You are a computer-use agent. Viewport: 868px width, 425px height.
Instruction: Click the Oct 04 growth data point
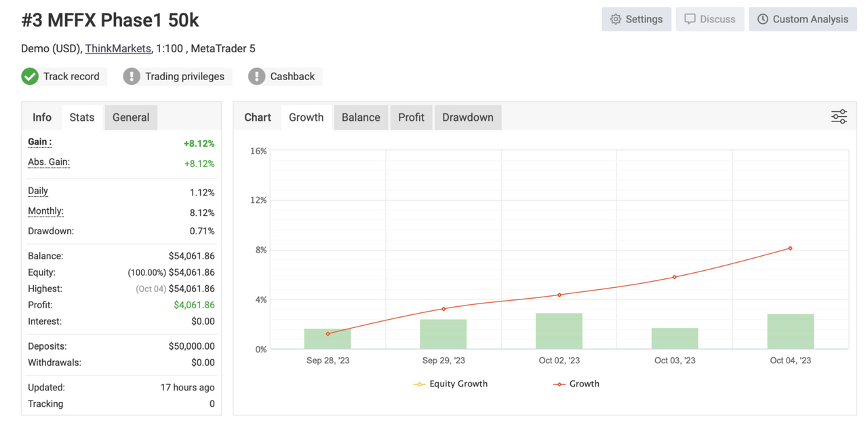point(790,248)
